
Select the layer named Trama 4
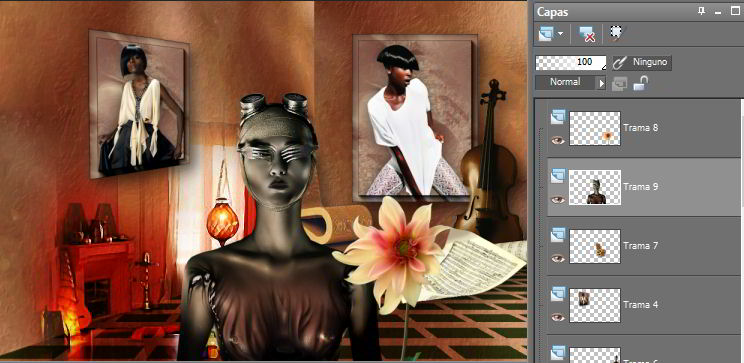[x=641, y=304]
